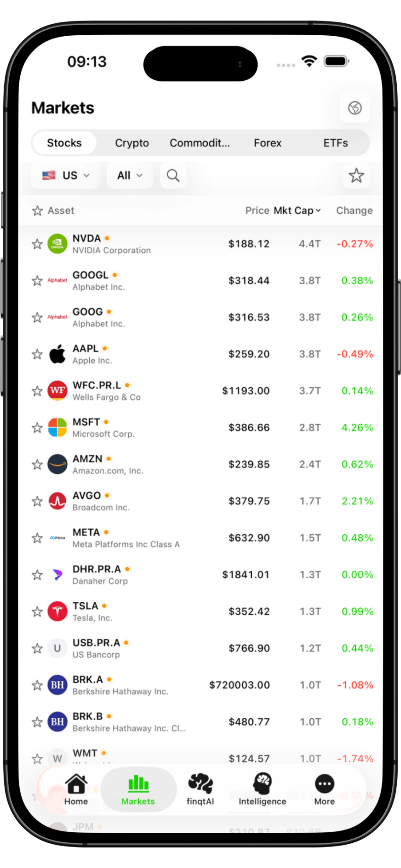Toggle favorite star for AAPL
Screen dimensions: 401x868
coord(37,354)
